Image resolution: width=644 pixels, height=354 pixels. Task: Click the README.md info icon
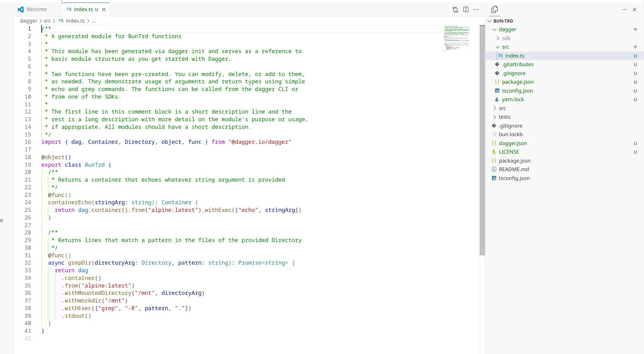[494, 169]
